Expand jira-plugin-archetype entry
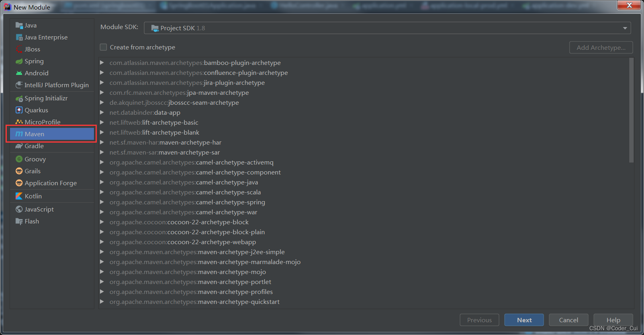644x335 pixels. (x=102, y=82)
